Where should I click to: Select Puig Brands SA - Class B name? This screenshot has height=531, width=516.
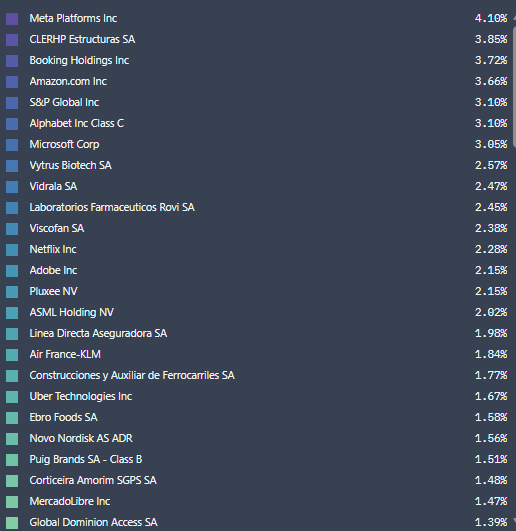(86, 459)
